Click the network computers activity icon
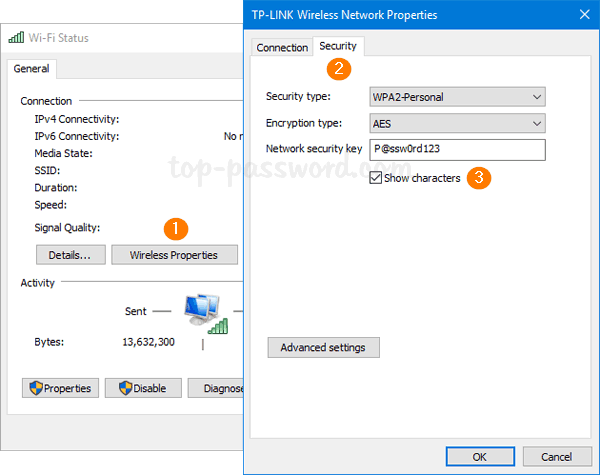600x475 pixels. pos(203,313)
